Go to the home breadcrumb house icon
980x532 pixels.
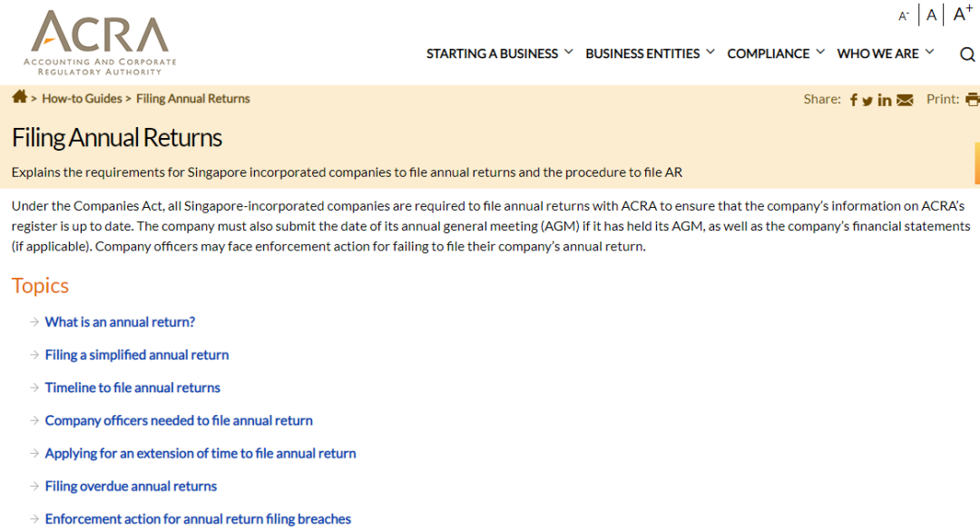pyautogui.click(x=19, y=96)
